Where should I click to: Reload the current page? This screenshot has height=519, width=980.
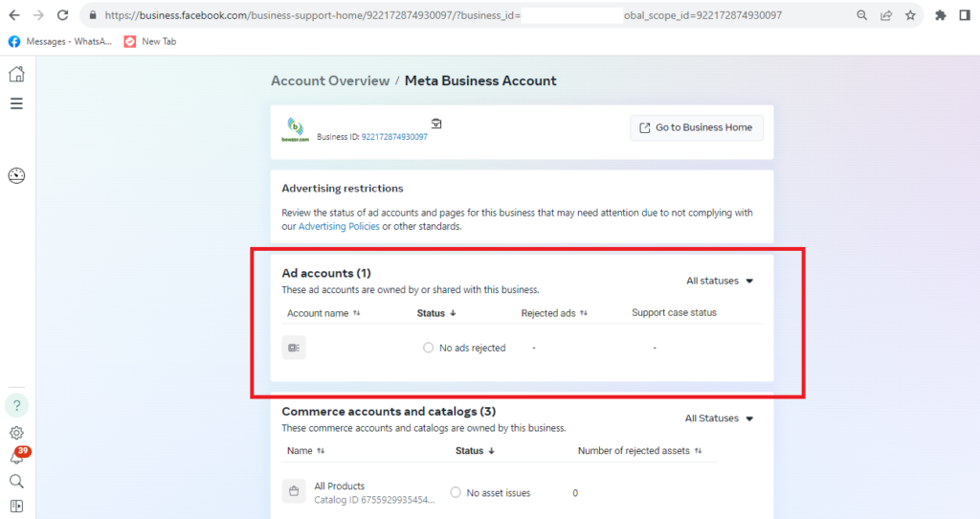[x=62, y=15]
